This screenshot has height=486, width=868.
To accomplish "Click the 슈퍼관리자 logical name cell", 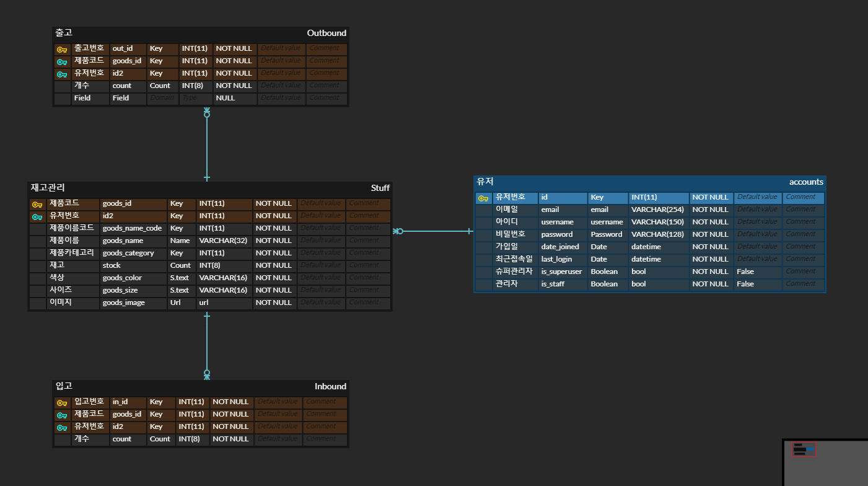I will click(515, 272).
